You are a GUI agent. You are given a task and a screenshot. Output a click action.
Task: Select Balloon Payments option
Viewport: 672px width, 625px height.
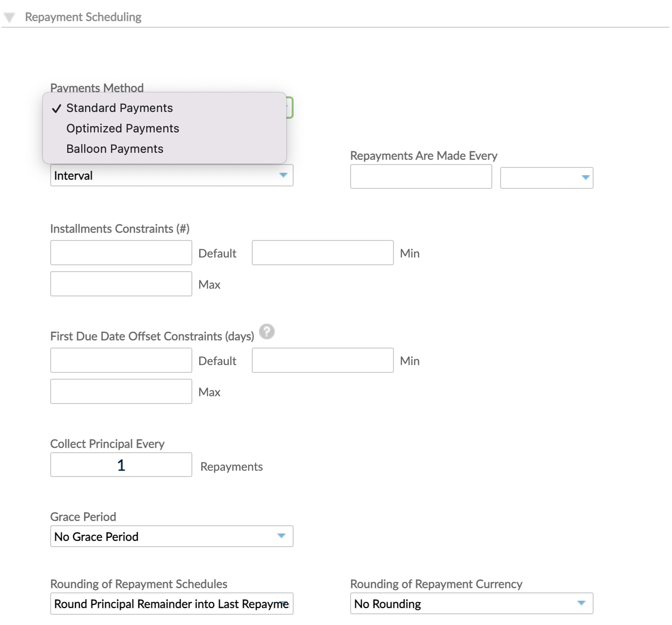[x=115, y=148]
